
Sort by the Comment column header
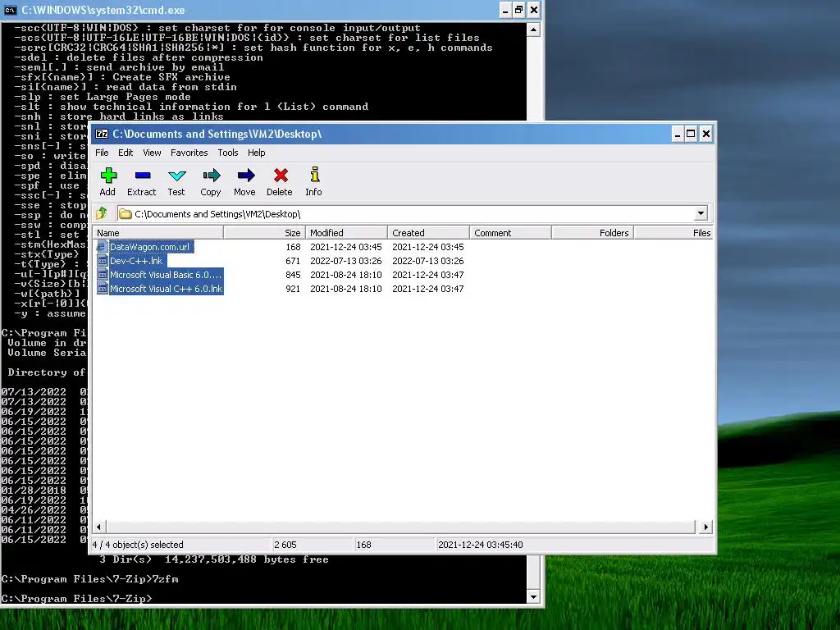[x=510, y=232]
